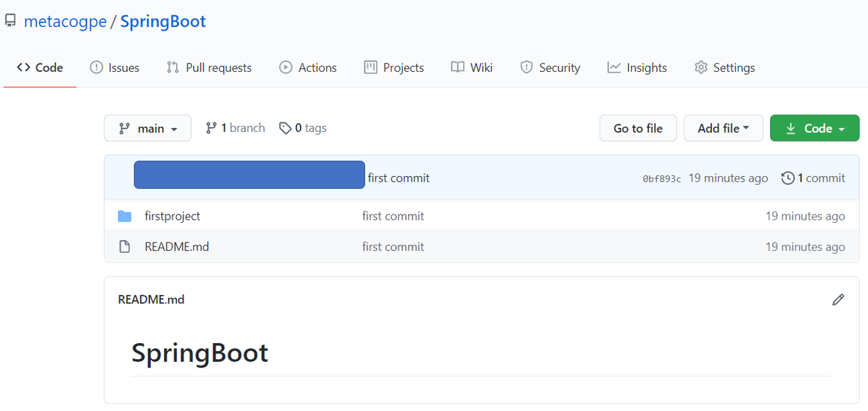The height and width of the screenshot is (411, 868).
Task: Go to the Pull requests tab
Action: (209, 67)
